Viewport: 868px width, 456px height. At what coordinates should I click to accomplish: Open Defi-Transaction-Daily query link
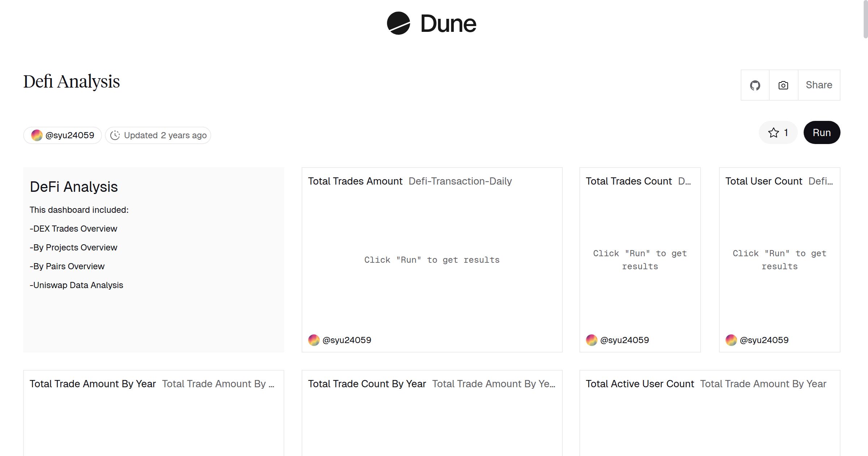tap(460, 181)
